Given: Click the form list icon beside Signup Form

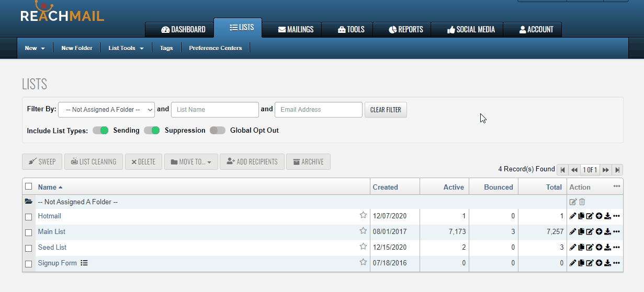Looking at the screenshot, I should point(84,263).
